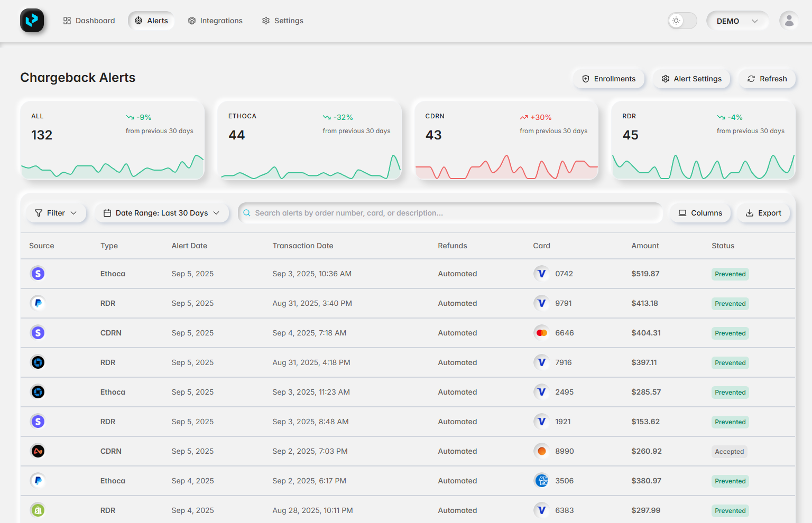The height and width of the screenshot is (523, 812).
Task: Click the Amex card icon next to 3506
Action: point(541,481)
